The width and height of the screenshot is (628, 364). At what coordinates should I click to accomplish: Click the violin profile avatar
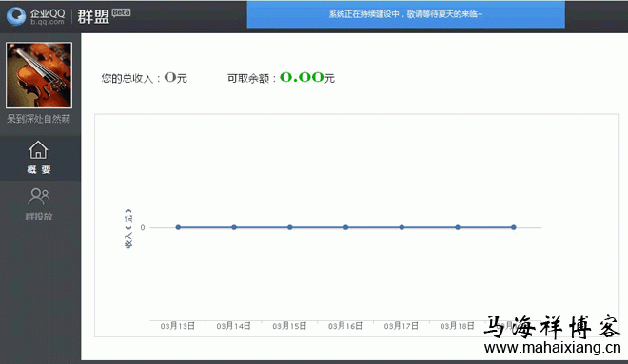coord(39,75)
